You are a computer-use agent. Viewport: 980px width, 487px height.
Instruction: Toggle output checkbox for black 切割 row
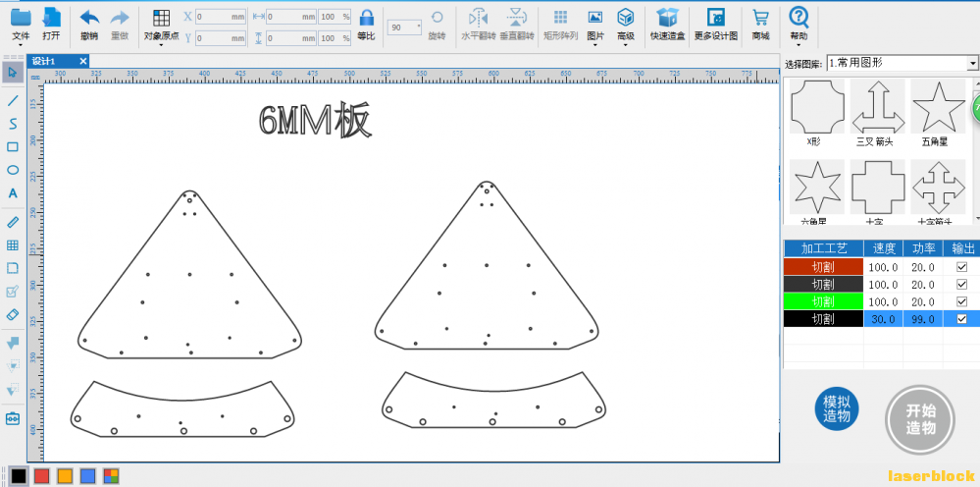point(961,319)
